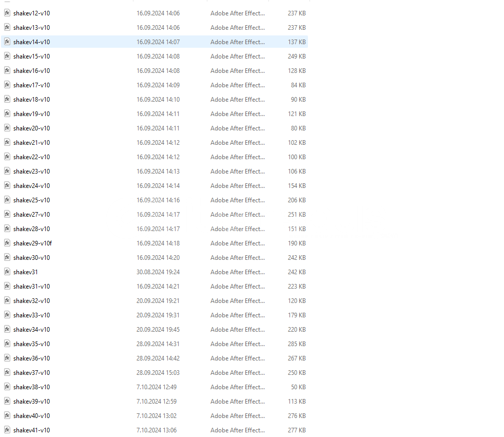Select the icon beside shakev15-v10
Image resolution: width=504 pixels, height=437 pixels.
[x=7, y=56]
